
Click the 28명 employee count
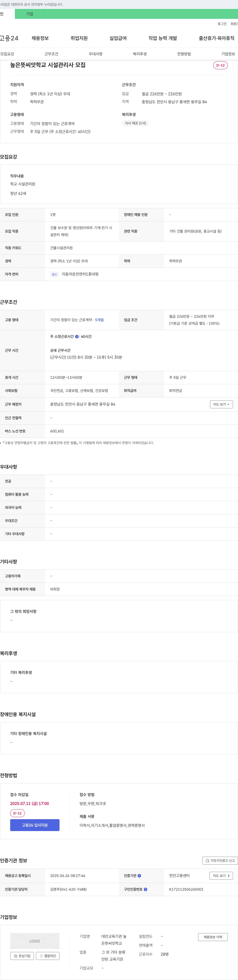[x=165, y=954]
